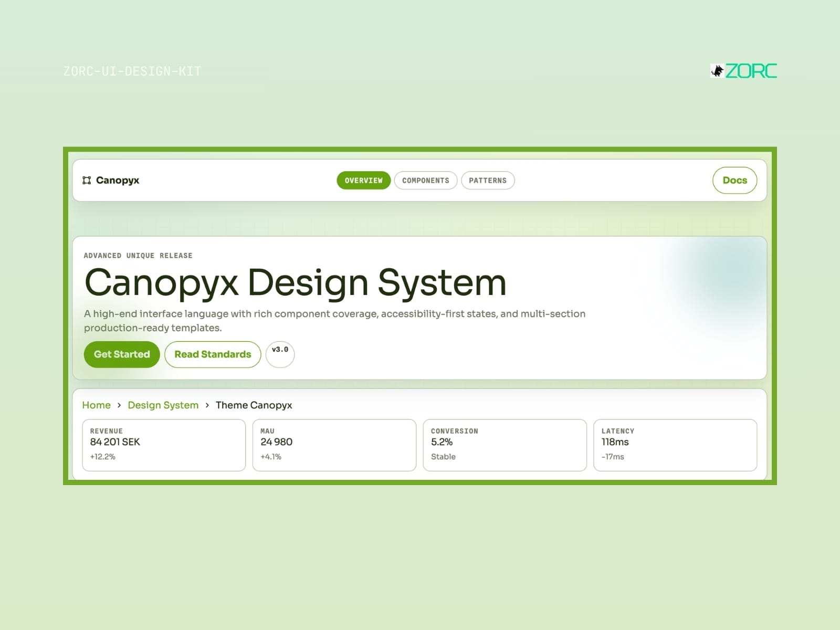Click the Get Started button
Screen dimensions: 840x630
point(122,354)
